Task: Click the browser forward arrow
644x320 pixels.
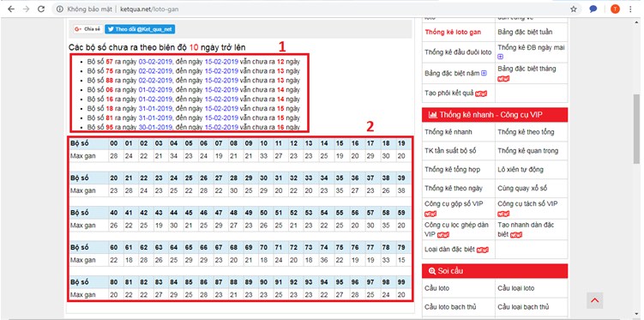Action: pos(27,9)
